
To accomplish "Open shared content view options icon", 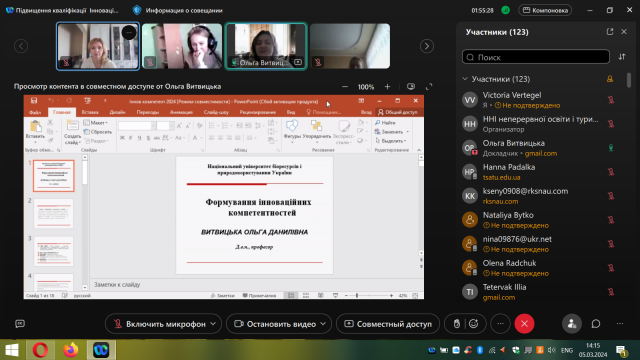I will (x=411, y=87).
